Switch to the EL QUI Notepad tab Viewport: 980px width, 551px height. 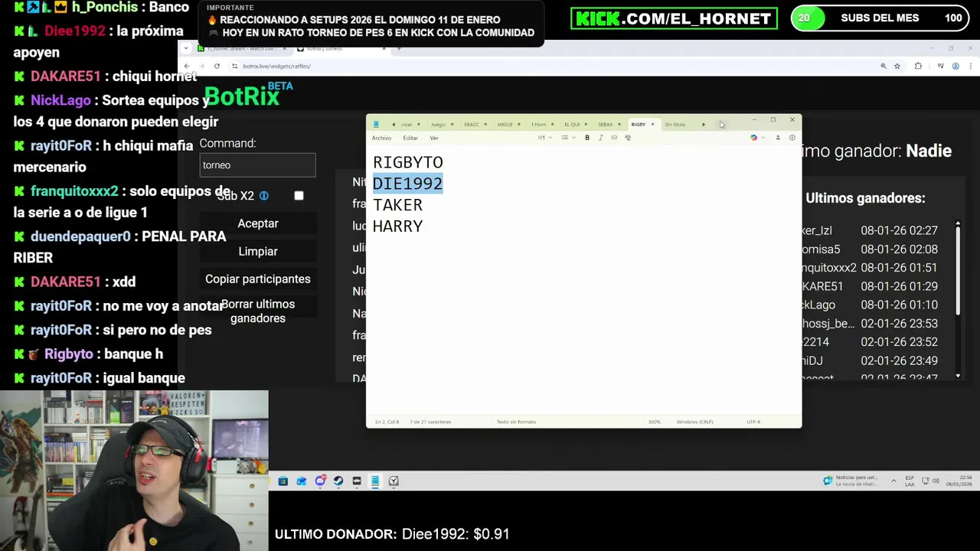coord(572,124)
